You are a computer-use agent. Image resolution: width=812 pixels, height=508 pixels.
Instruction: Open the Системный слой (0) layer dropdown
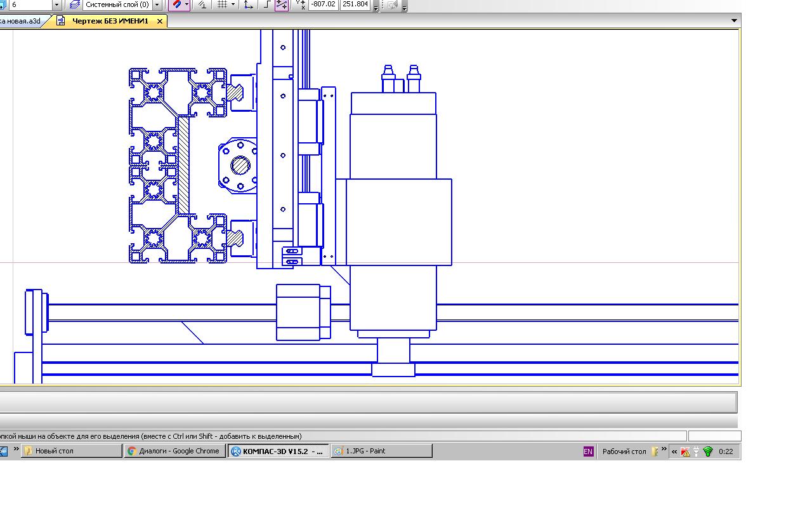pyautogui.click(x=157, y=4)
